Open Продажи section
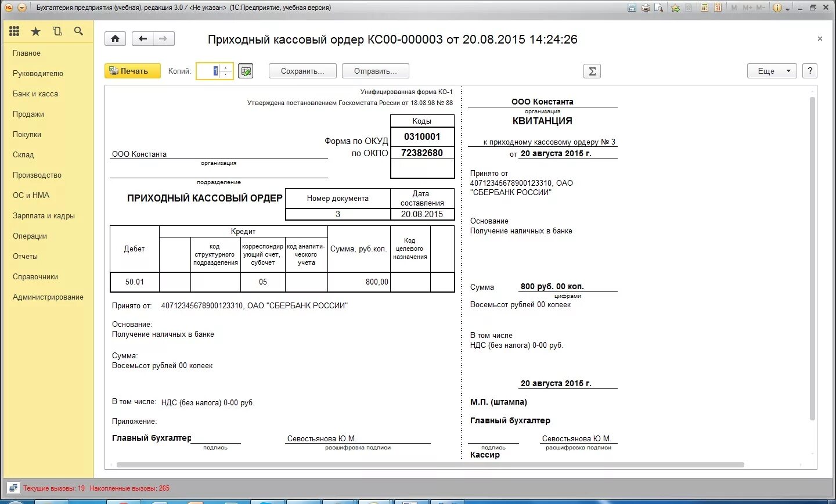Image resolution: width=836 pixels, height=504 pixels. tap(28, 114)
